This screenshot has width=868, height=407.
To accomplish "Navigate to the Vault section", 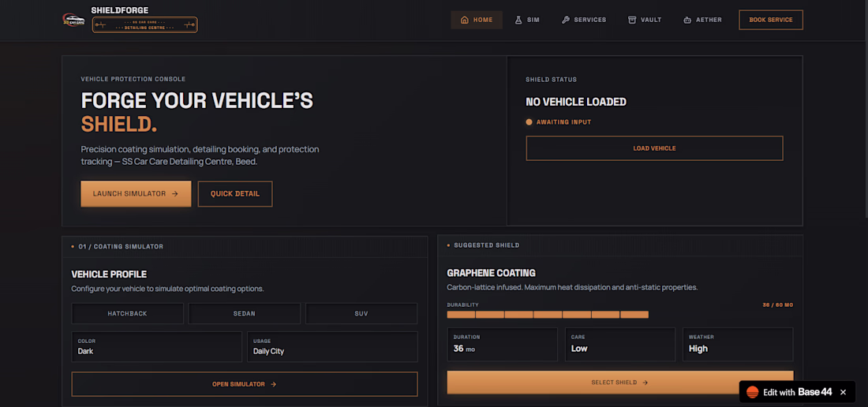I will [645, 20].
